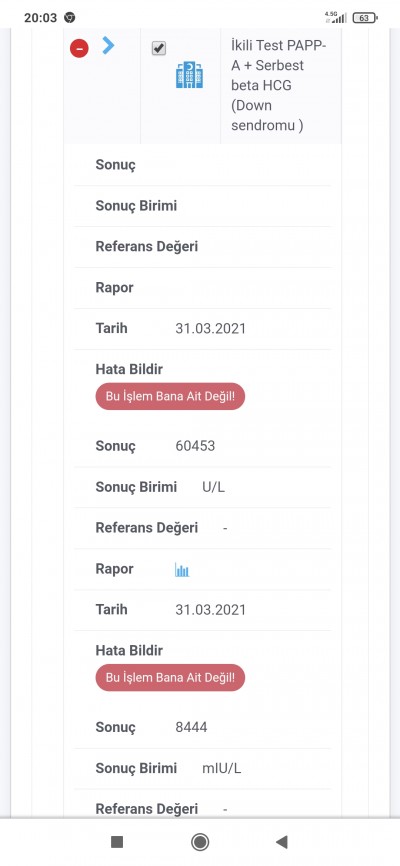Tap the Android home circle button
Screen dimensions: 400x866
(199, 842)
